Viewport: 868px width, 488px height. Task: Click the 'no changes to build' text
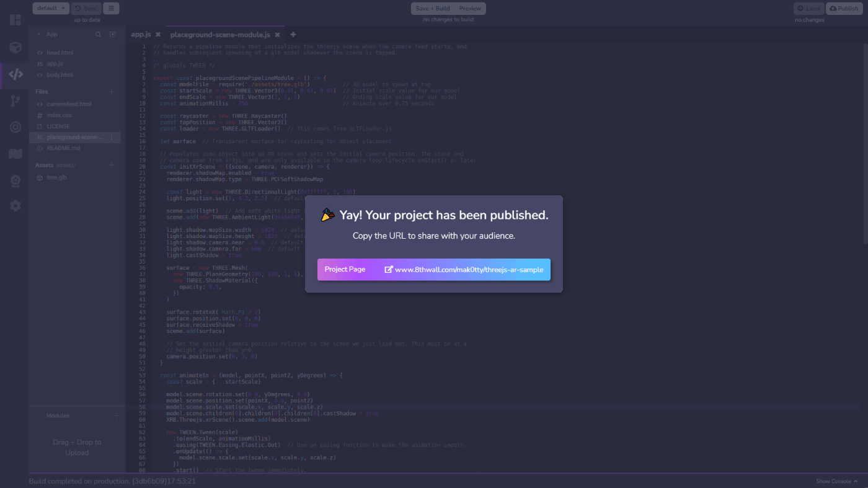pyautogui.click(x=448, y=19)
